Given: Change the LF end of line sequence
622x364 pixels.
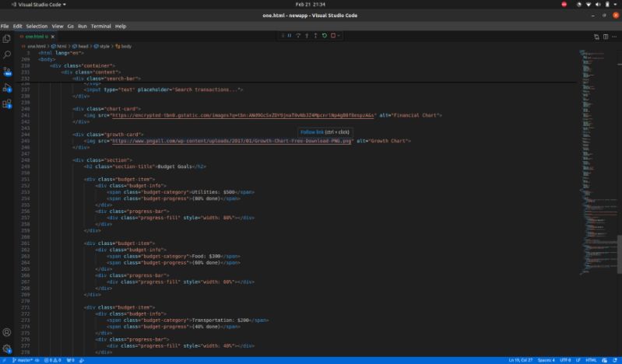Looking at the screenshot, I should point(578,360).
